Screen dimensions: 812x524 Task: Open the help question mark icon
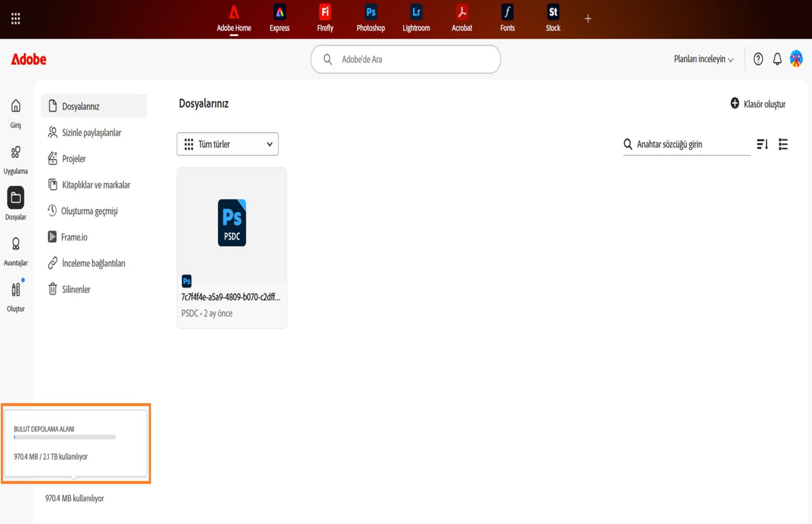point(758,59)
